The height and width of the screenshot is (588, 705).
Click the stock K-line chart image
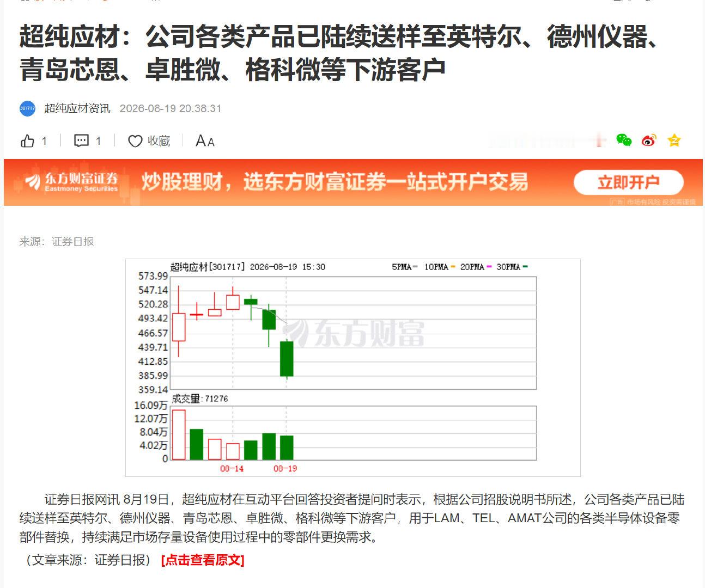pos(353,367)
